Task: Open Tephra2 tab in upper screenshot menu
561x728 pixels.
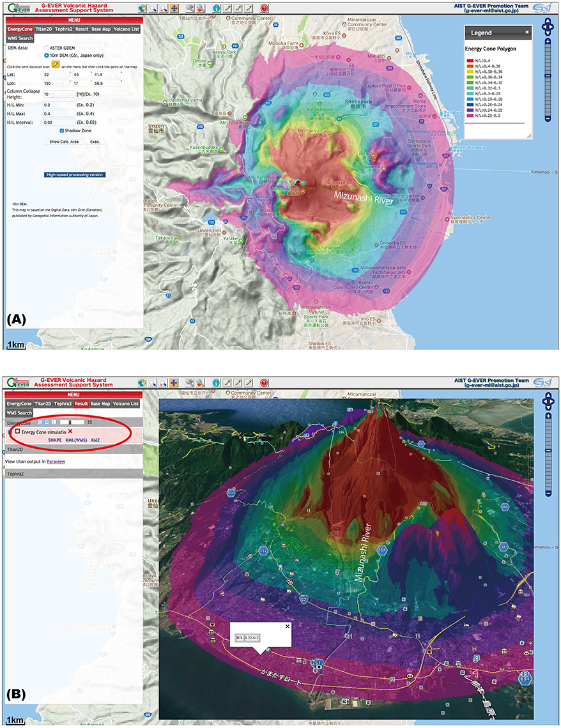Action: click(63, 29)
